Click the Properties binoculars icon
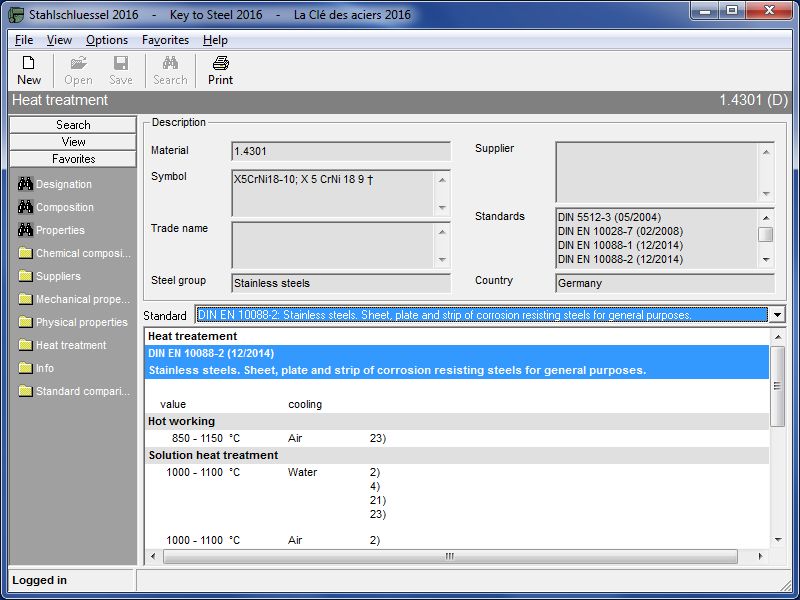Image resolution: width=800 pixels, height=600 pixels. [26, 230]
